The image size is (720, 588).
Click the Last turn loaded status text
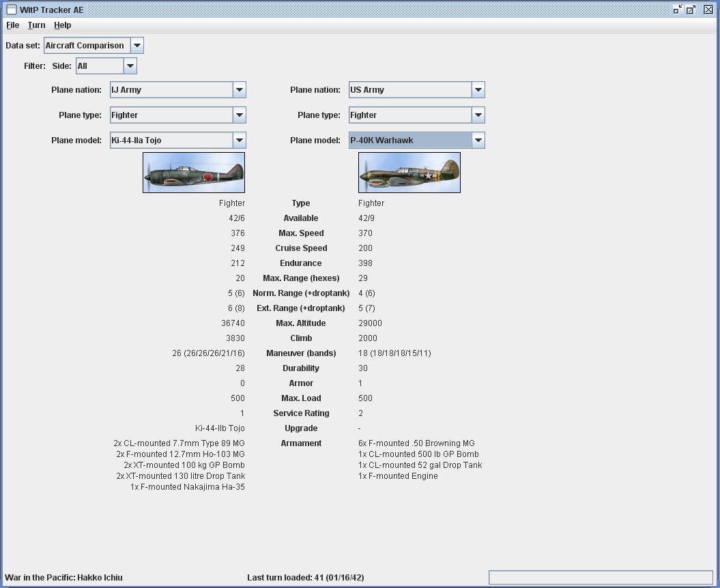[305, 578]
